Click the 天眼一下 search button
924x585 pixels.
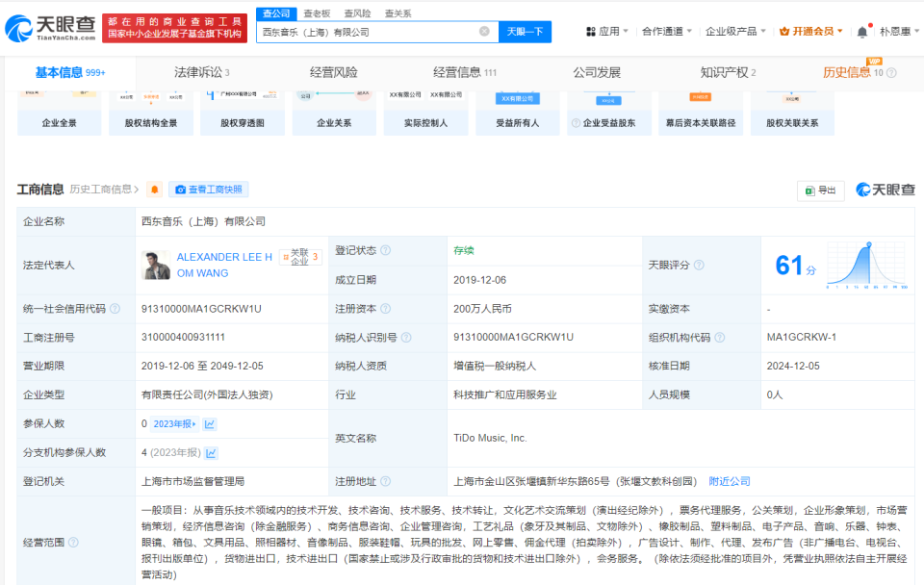tap(525, 32)
